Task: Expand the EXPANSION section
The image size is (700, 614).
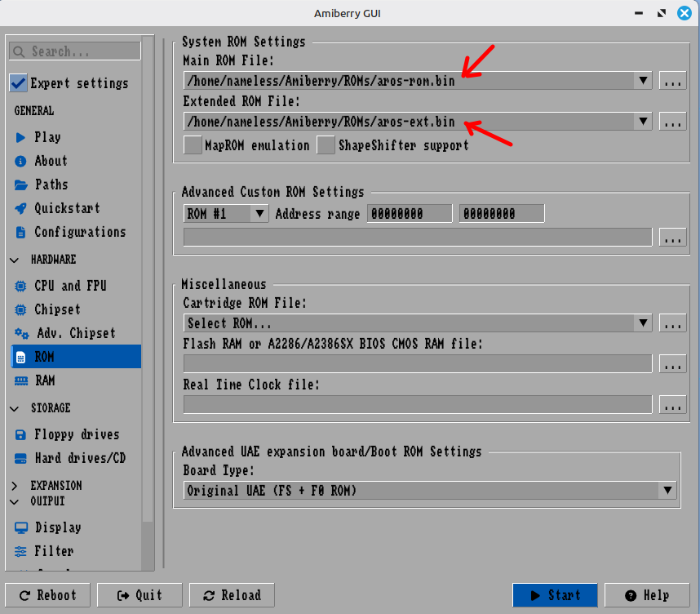Action: click(15, 486)
